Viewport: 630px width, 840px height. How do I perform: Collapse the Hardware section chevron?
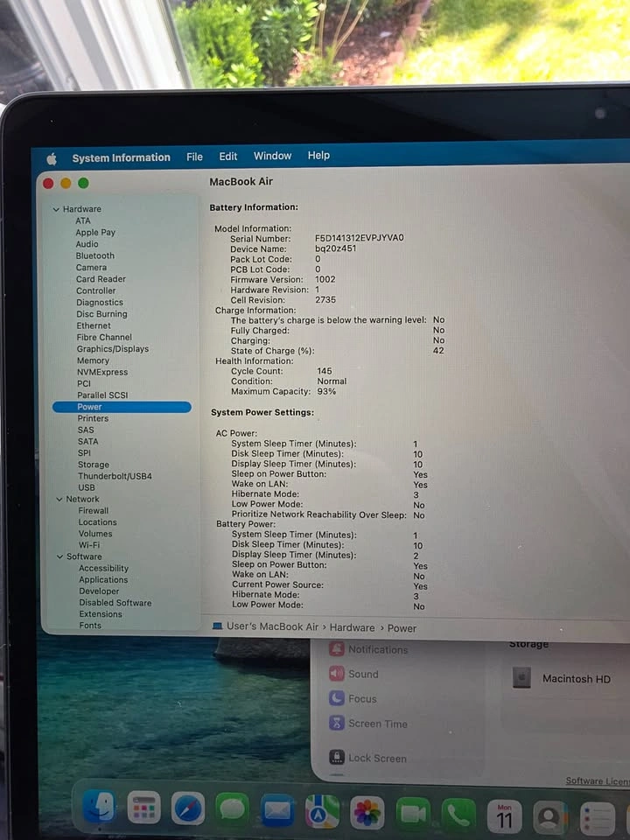click(56, 209)
